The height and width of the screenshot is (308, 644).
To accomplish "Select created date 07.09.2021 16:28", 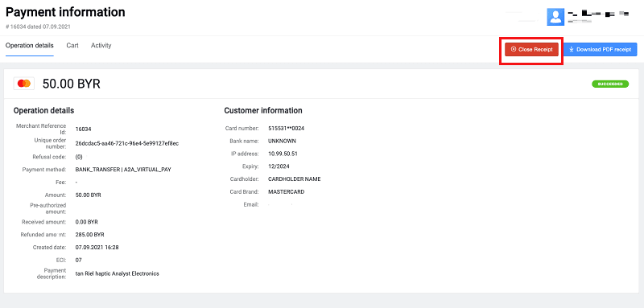I will pos(97,248).
